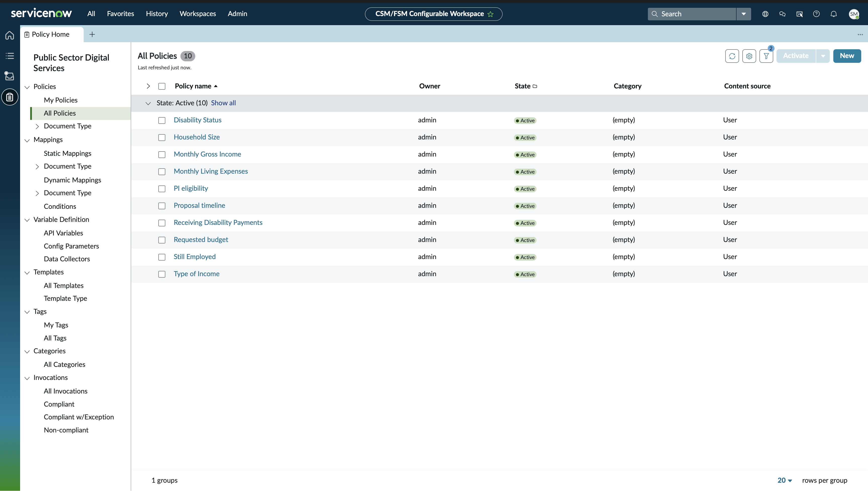Check the Type of Income row checkbox

pyautogui.click(x=162, y=274)
